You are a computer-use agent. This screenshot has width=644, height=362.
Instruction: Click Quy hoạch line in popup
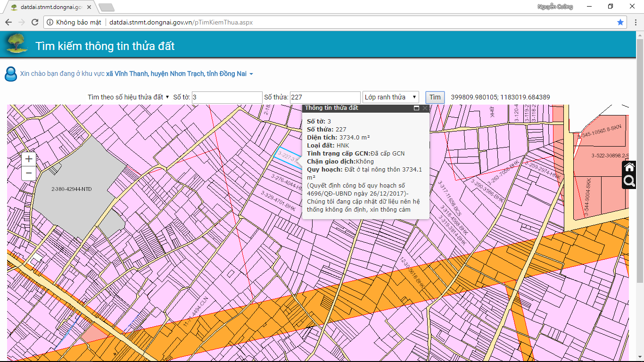(364, 173)
